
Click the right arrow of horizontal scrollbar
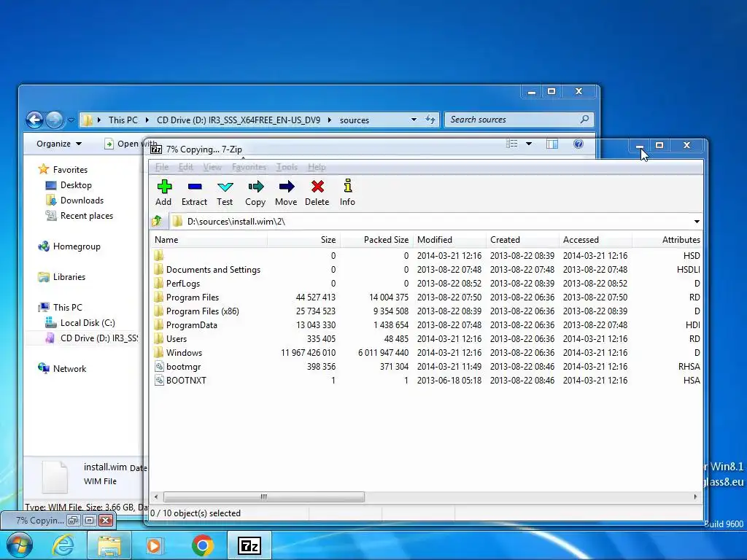(695, 497)
